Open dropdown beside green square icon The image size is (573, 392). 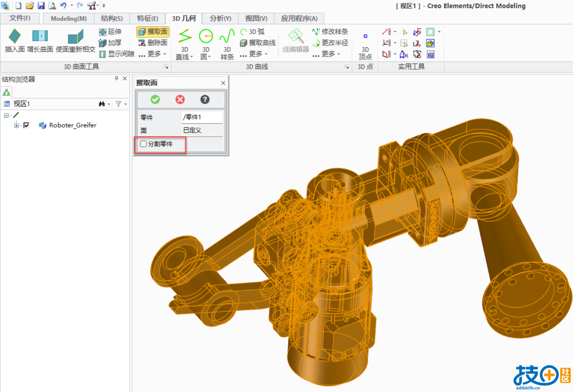[439, 32]
